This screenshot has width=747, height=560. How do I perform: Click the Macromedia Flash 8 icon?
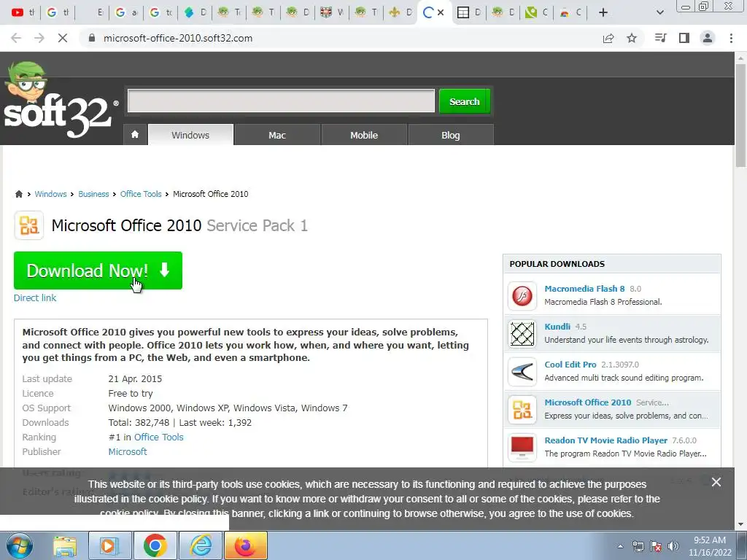tap(522, 296)
